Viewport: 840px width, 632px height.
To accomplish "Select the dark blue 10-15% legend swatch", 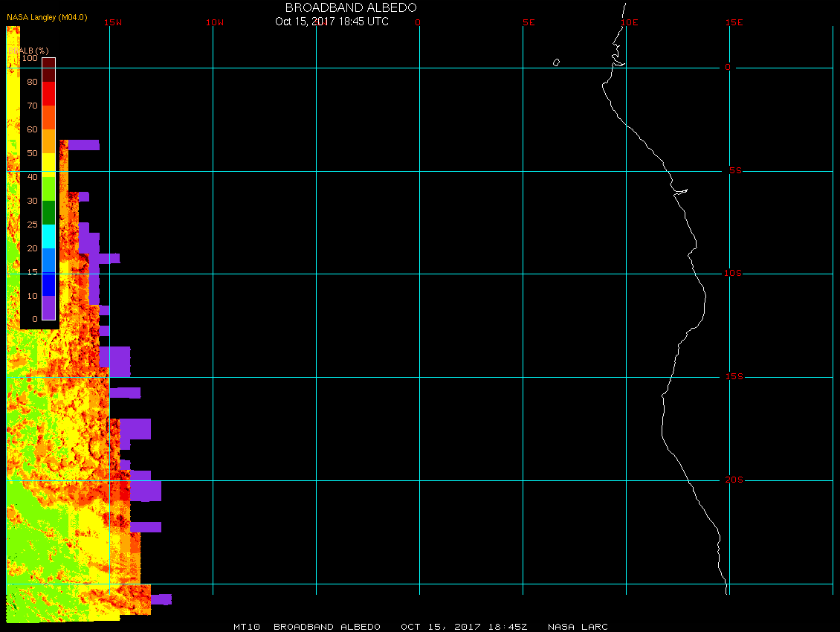I will point(48,284).
